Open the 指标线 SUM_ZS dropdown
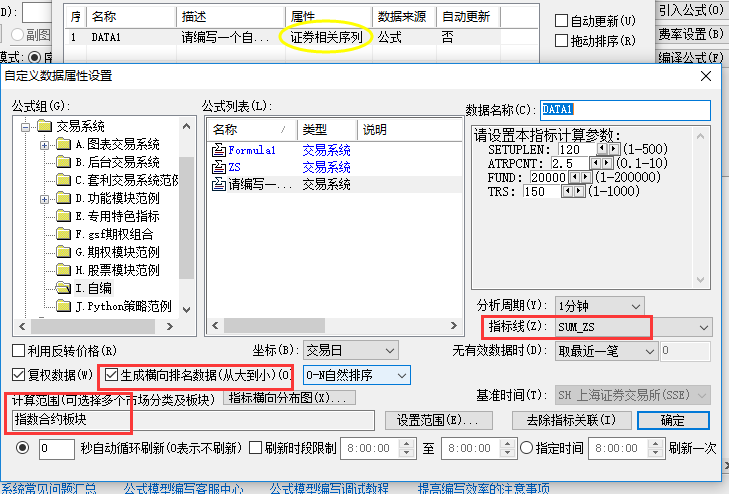Viewport: 729px width, 494px height. (704, 327)
